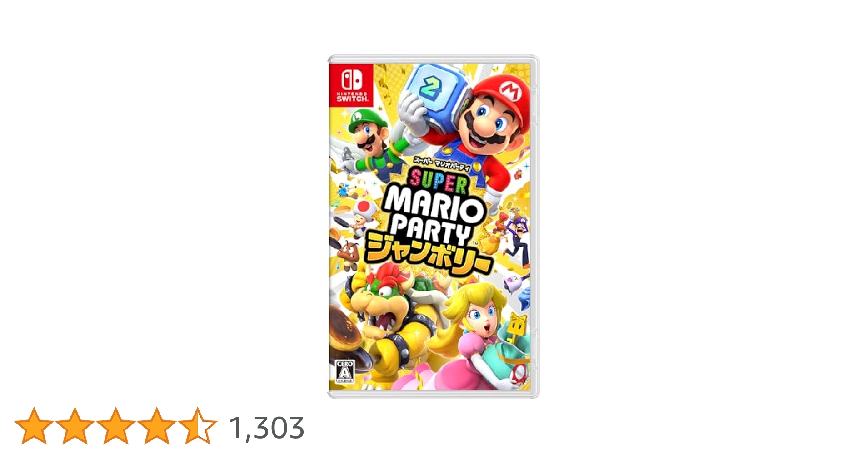
Task: Click the fourth orange rating star
Action: pos(156,425)
